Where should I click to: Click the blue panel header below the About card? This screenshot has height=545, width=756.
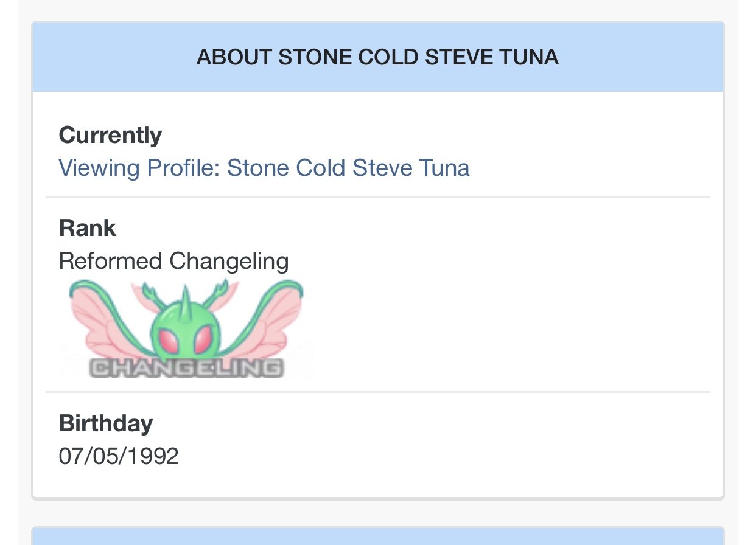[x=377, y=536]
